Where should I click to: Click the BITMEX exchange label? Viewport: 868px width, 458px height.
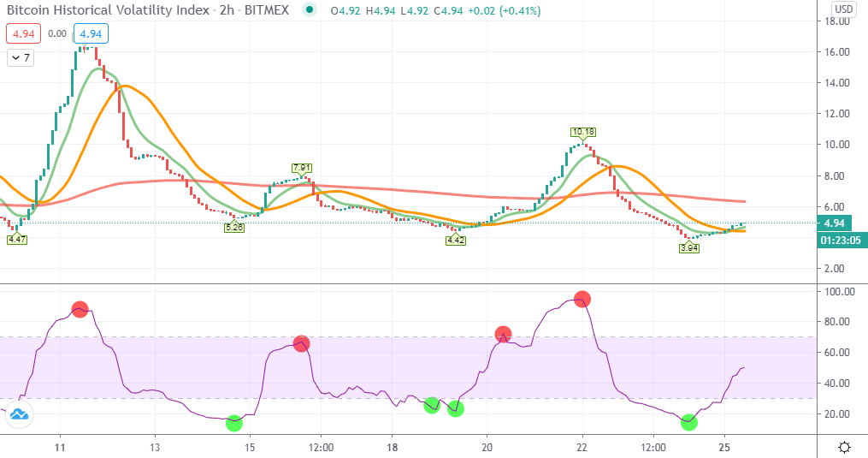pyautogui.click(x=267, y=10)
